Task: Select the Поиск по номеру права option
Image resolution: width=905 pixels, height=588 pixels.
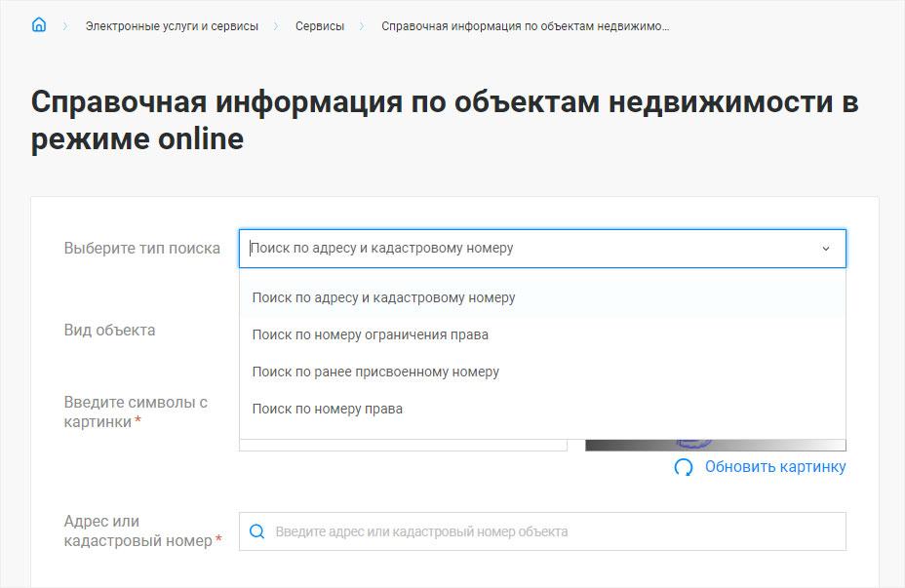Action: pyautogui.click(x=327, y=409)
